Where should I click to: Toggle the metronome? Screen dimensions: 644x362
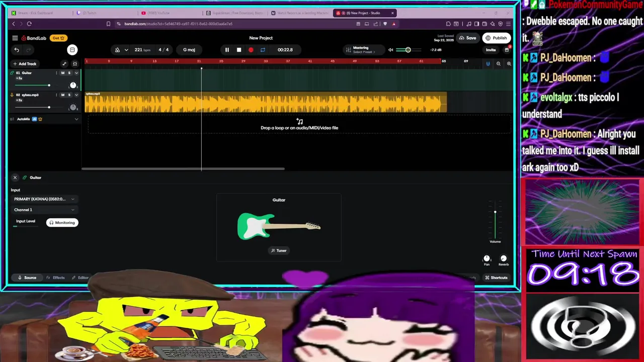pyautogui.click(x=117, y=50)
